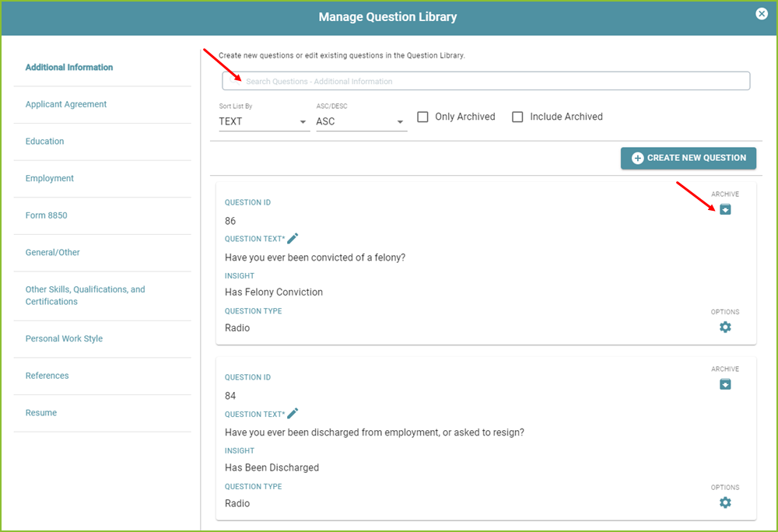This screenshot has width=778, height=532.
Task: Open the Applicant Agreement category
Action: 66,104
